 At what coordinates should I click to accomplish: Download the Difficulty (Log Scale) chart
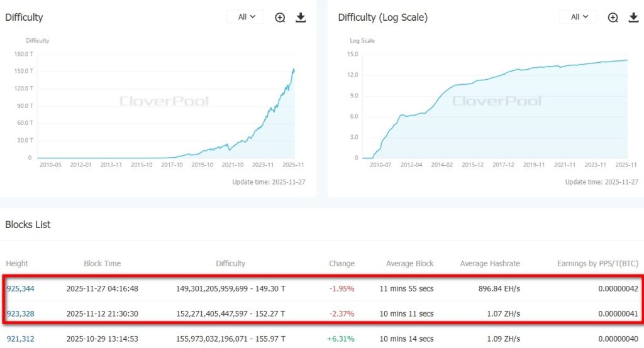tap(633, 18)
